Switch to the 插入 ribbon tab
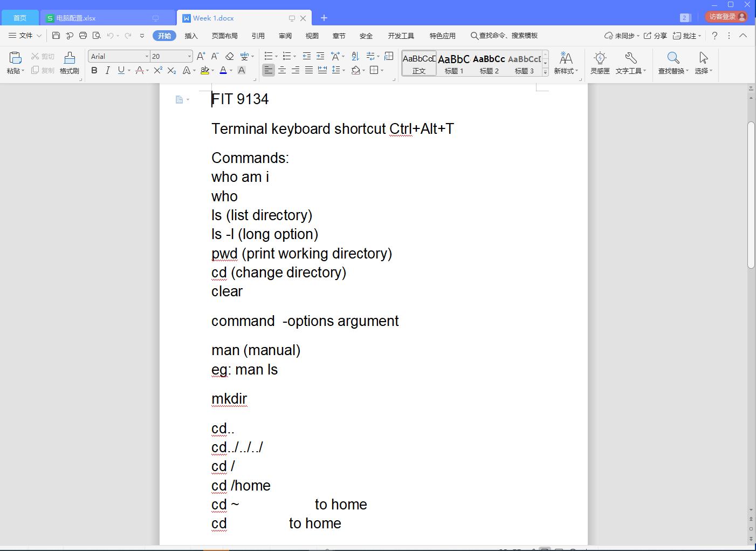Image resolution: width=756 pixels, height=551 pixels. [191, 36]
